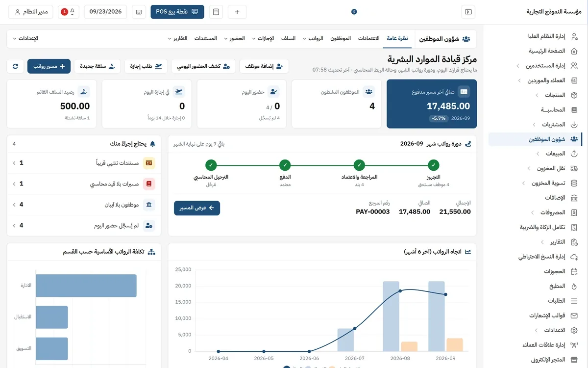The image size is (588, 368).
Task: Click طلب إجازة button
Action: point(146,66)
